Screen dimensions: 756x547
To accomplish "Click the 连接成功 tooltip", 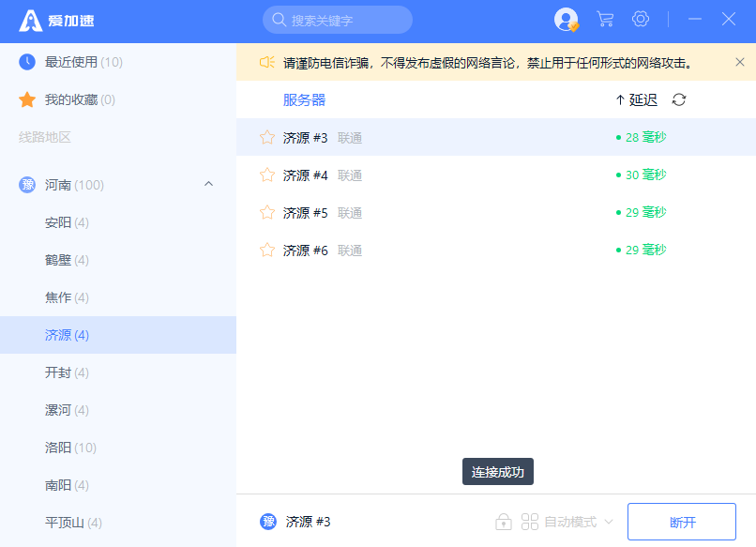I will tap(497, 471).
